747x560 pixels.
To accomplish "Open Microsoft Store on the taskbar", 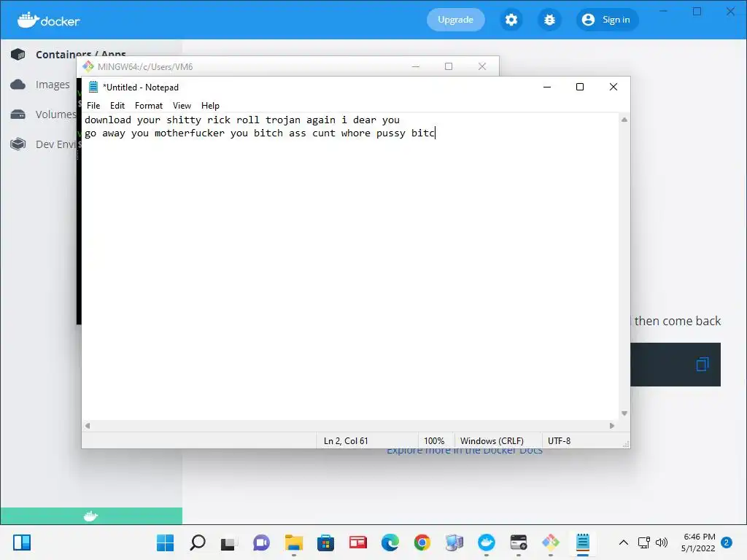I will point(325,542).
